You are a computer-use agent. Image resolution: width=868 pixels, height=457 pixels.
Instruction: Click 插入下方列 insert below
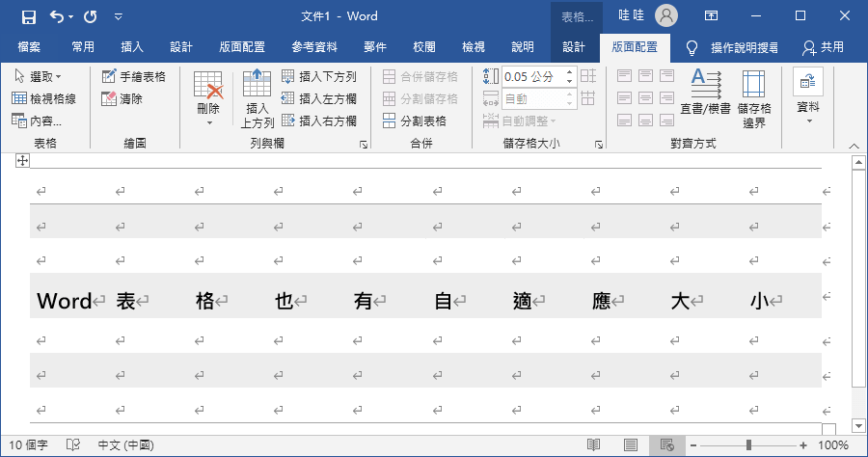[x=319, y=76]
